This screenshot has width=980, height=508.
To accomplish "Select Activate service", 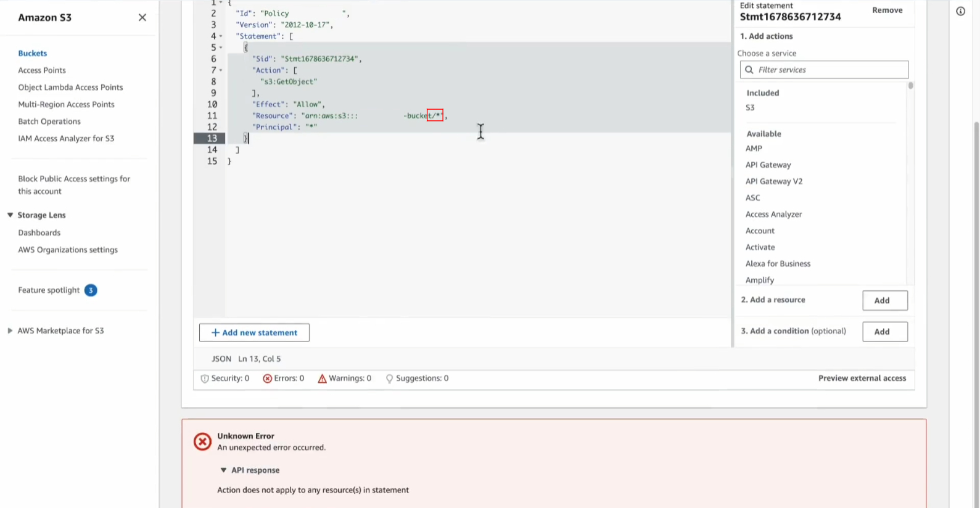I will tap(760, 247).
